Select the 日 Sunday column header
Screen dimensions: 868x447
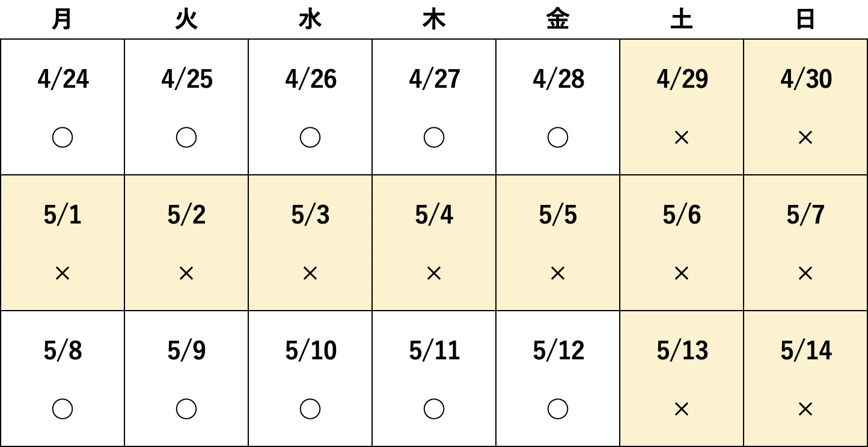point(805,20)
